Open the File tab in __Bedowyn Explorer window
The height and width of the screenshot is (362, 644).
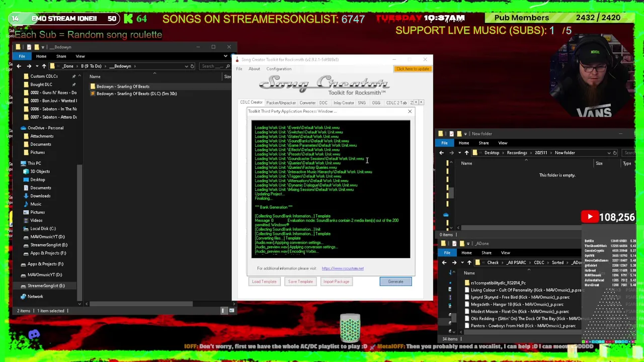22,56
